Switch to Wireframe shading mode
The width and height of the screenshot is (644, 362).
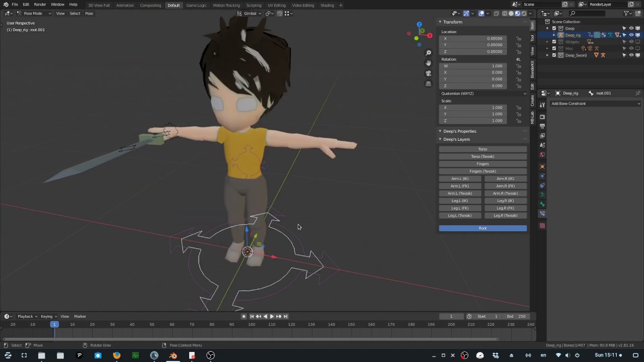click(505, 14)
